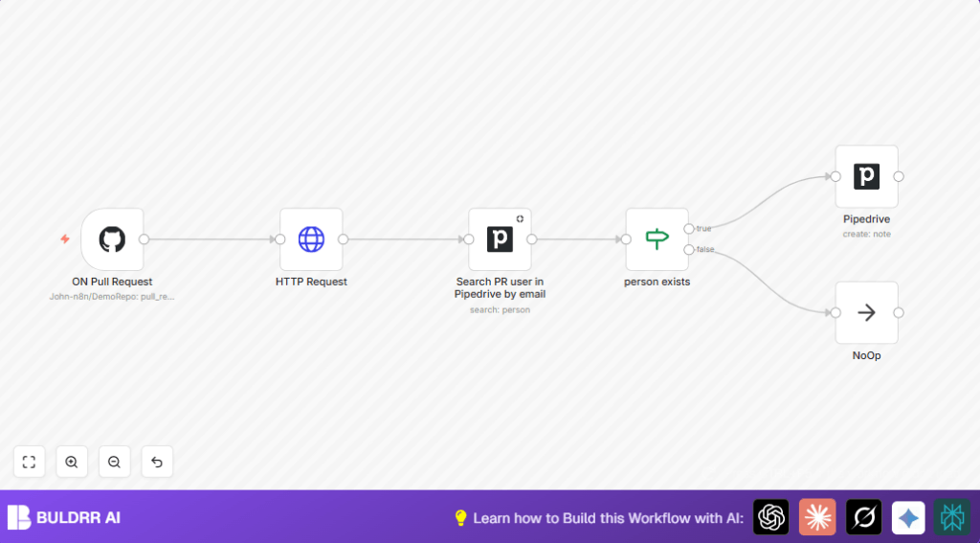Click the 'create: note' subtitle
Image resolution: width=980 pixels, height=543 pixels.
click(x=866, y=234)
